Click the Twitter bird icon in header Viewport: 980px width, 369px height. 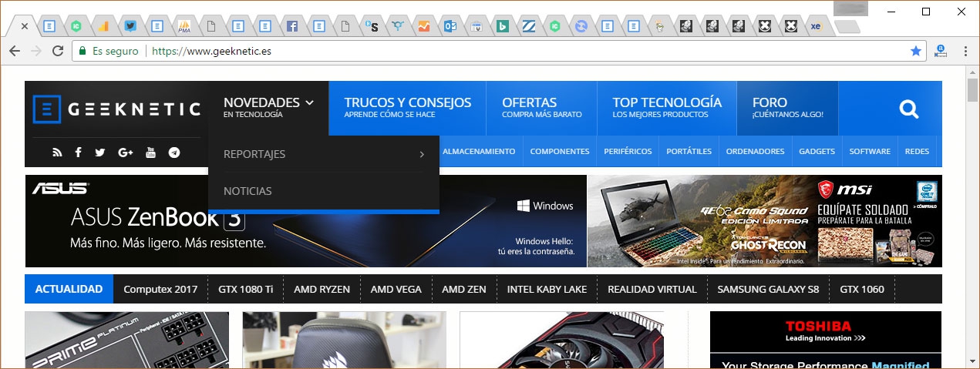[100, 153]
